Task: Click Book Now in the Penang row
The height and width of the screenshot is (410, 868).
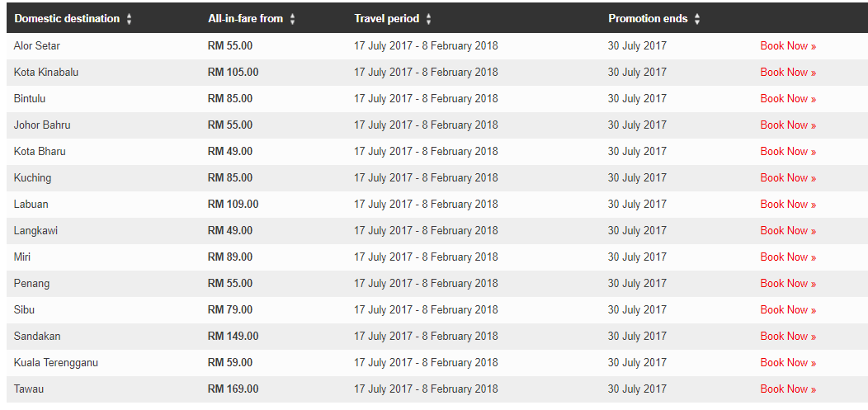Action: click(787, 284)
